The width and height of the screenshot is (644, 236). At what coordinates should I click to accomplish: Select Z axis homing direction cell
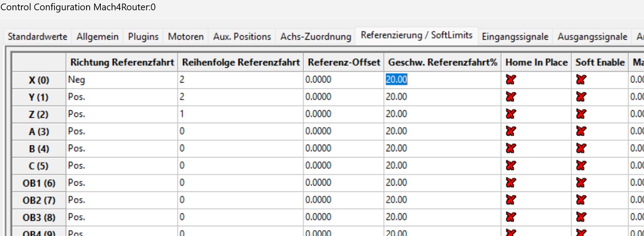(121, 114)
